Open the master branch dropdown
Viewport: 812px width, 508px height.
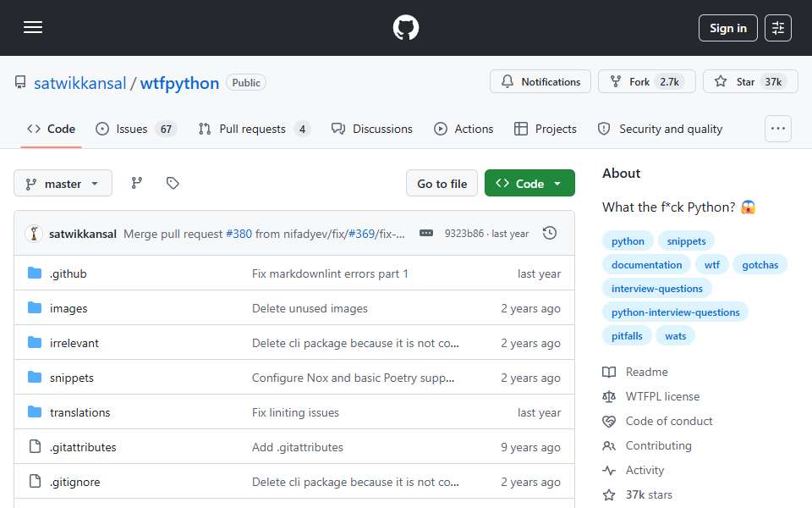63,184
